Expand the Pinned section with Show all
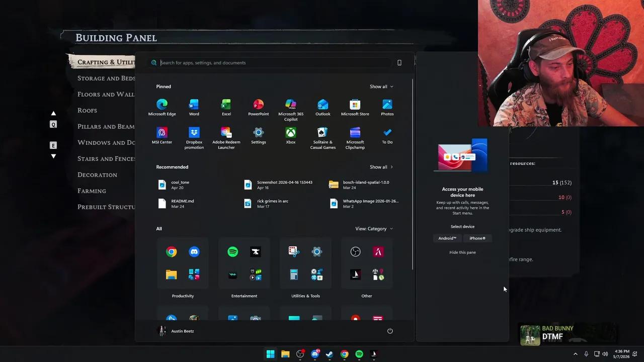 pos(381,86)
